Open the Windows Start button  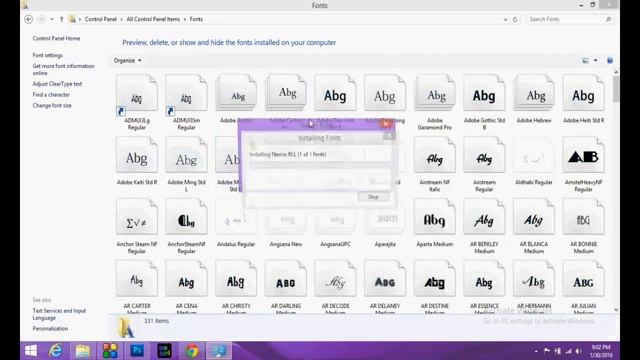click(x=31, y=351)
